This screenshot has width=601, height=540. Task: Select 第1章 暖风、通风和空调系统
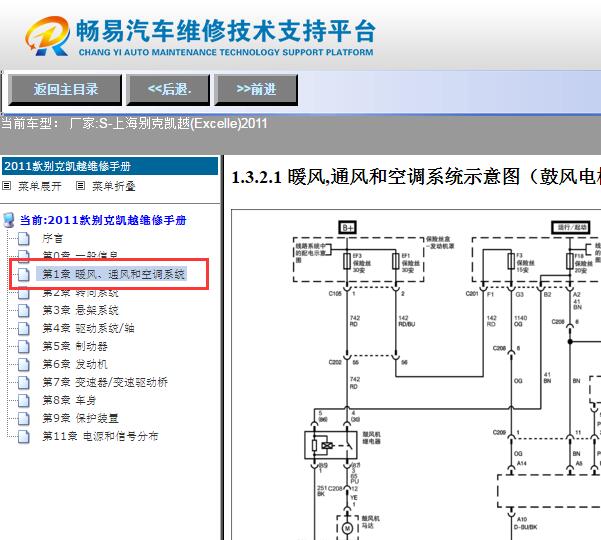(113, 274)
